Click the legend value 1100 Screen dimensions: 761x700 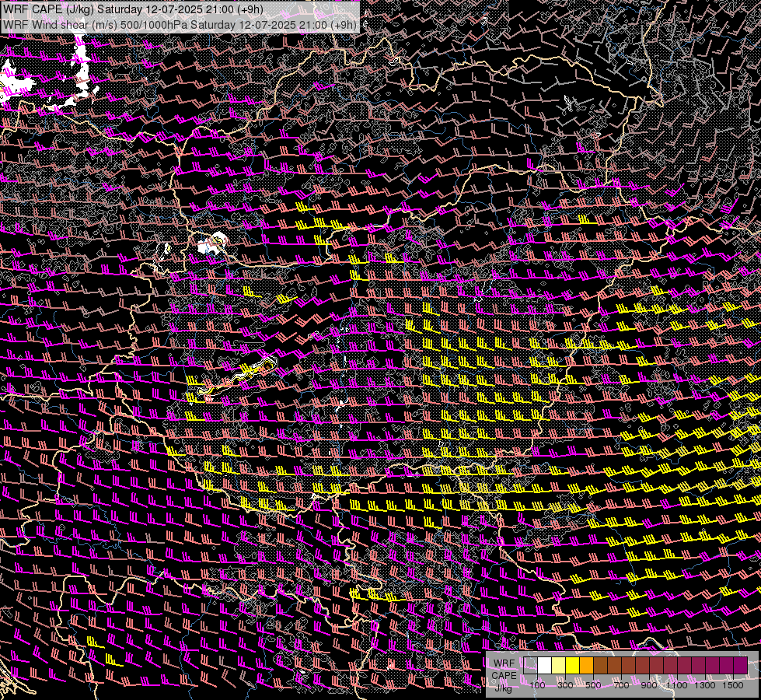click(676, 685)
